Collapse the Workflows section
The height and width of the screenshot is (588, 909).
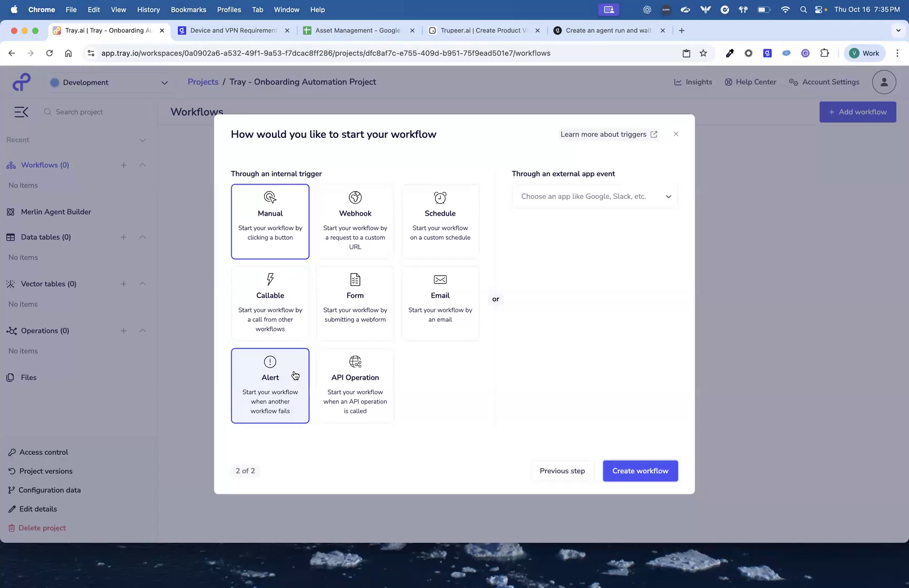pos(143,165)
